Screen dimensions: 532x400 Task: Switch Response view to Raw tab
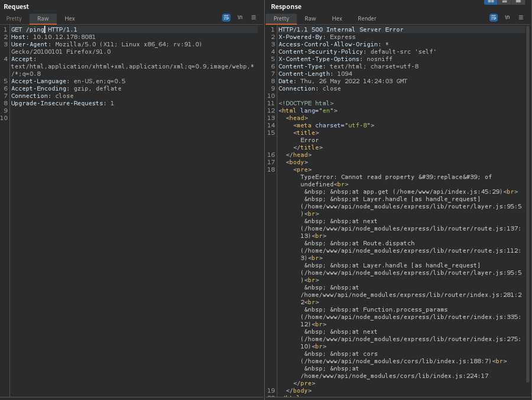[x=310, y=18]
